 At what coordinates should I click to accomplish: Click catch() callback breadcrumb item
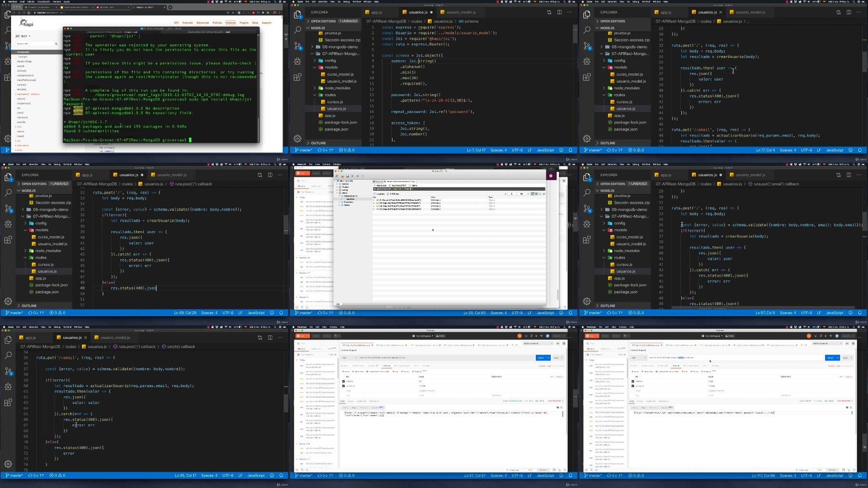pos(178,347)
